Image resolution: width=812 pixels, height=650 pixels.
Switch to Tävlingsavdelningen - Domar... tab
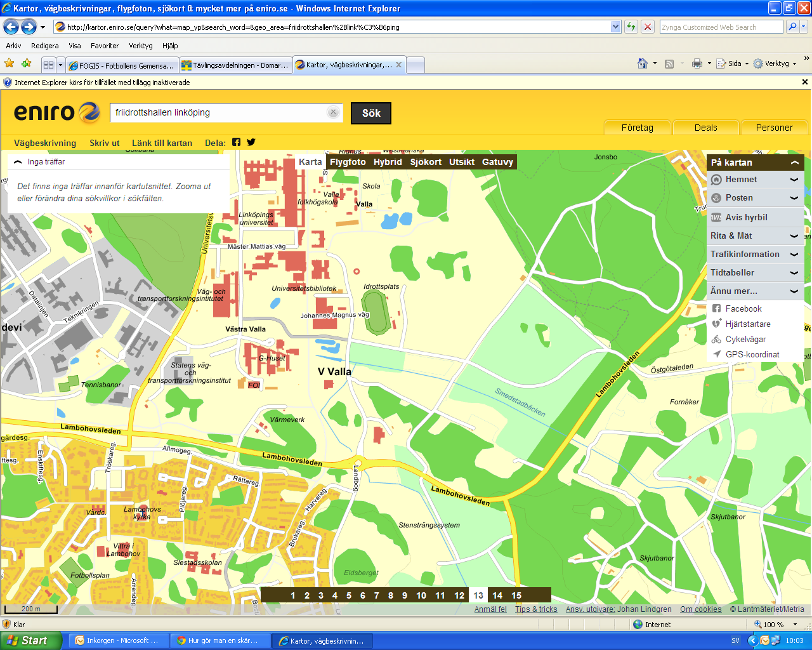click(235, 65)
